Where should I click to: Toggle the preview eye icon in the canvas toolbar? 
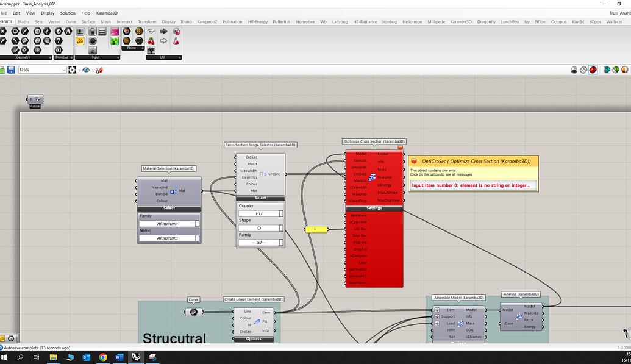[x=86, y=70]
